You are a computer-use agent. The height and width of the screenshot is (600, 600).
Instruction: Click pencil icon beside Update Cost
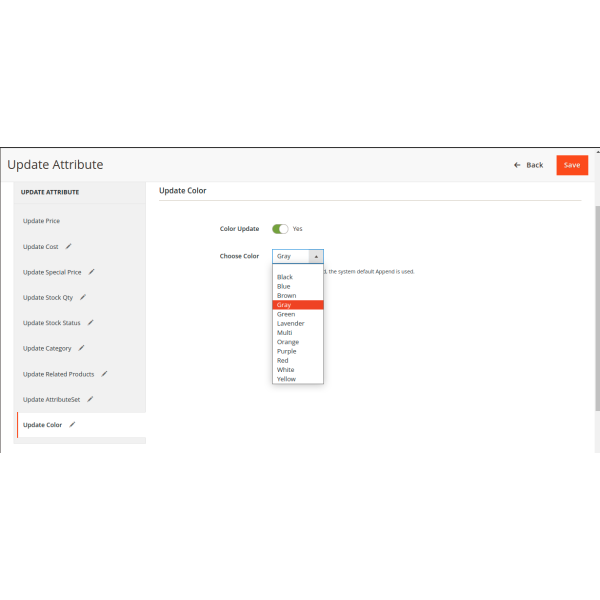[x=69, y=246]
